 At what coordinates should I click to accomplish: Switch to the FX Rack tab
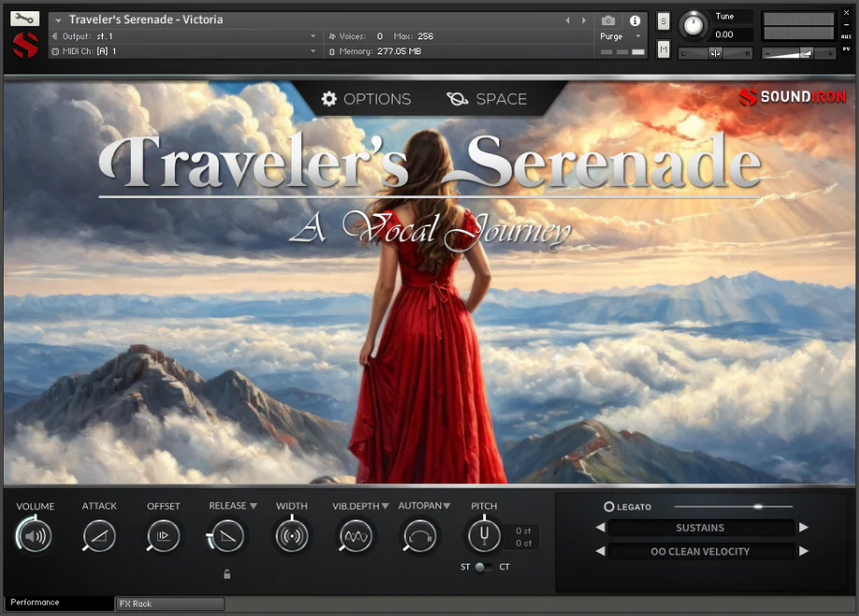(170, 604)
